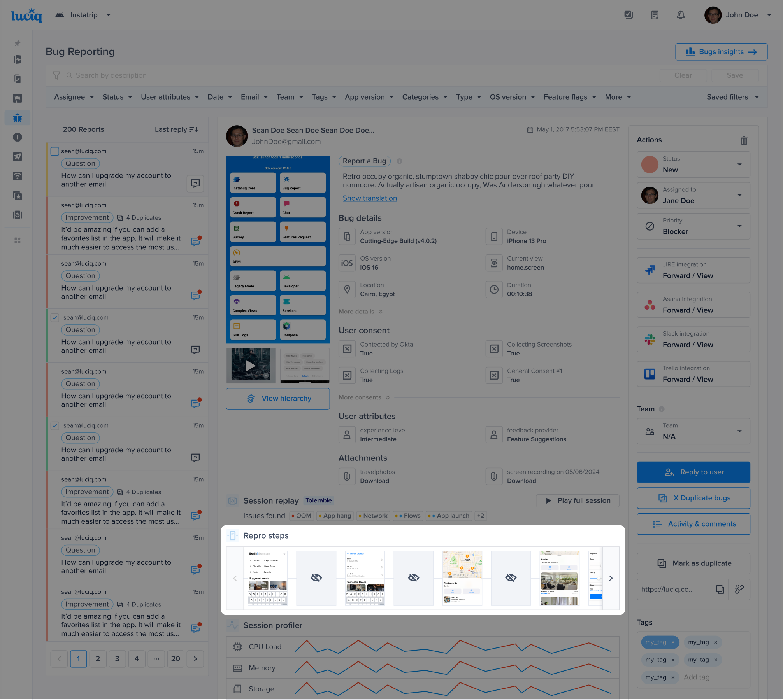This screenshot has height=700, width=783.
Task: Open the Assignee filter menu
Action: [74, 97]
